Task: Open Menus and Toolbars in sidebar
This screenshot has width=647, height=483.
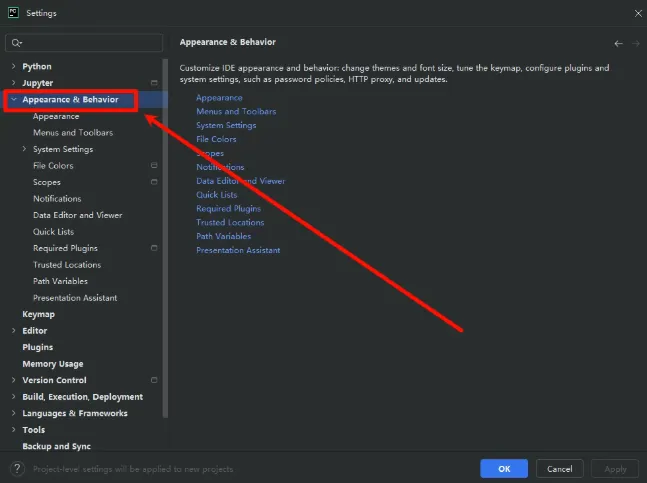Action: (x=72, y=133)
